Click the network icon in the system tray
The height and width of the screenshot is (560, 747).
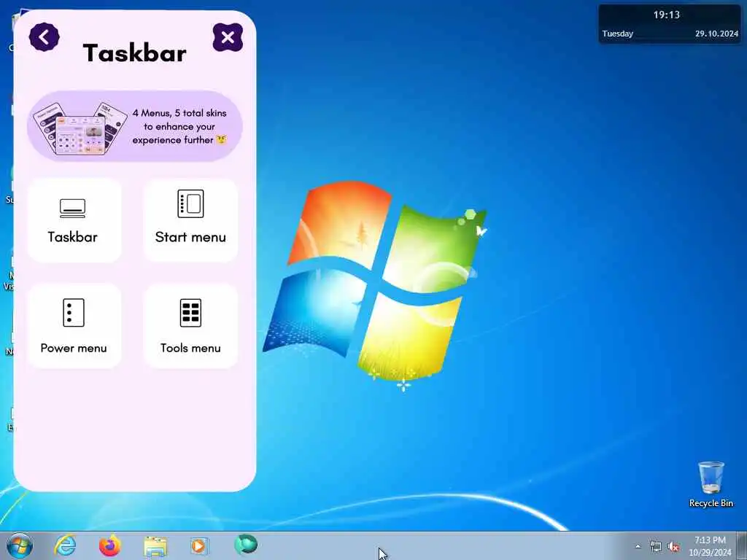(656, 546)
